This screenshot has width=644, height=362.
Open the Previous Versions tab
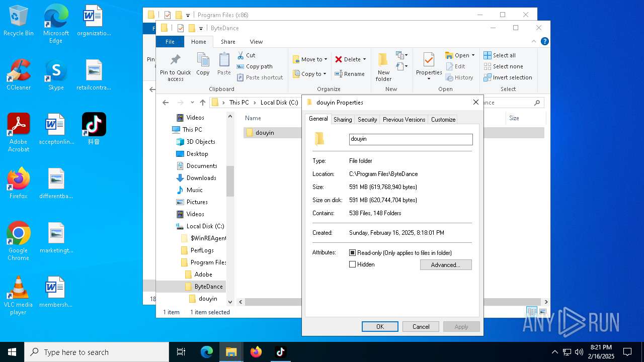click(404, 120)
